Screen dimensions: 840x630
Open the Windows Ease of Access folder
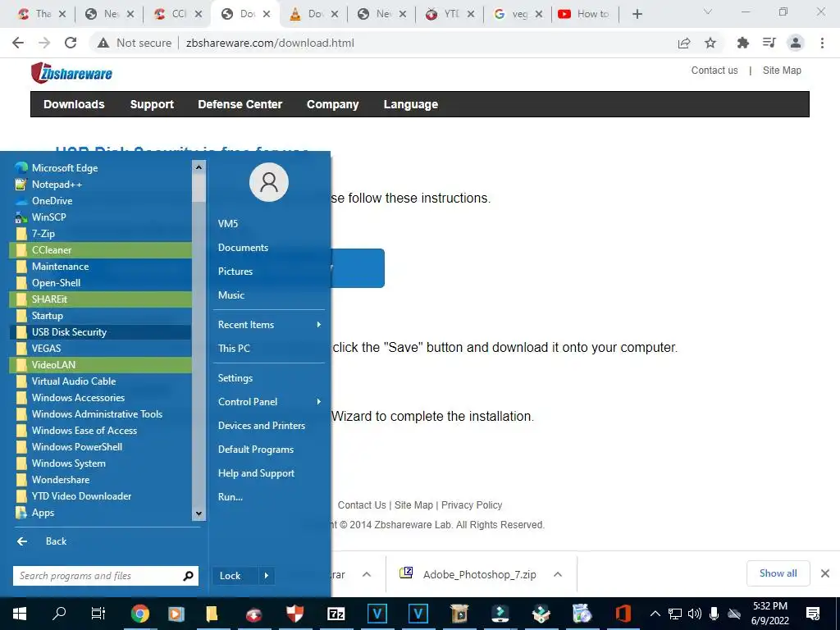click(100, 431)
